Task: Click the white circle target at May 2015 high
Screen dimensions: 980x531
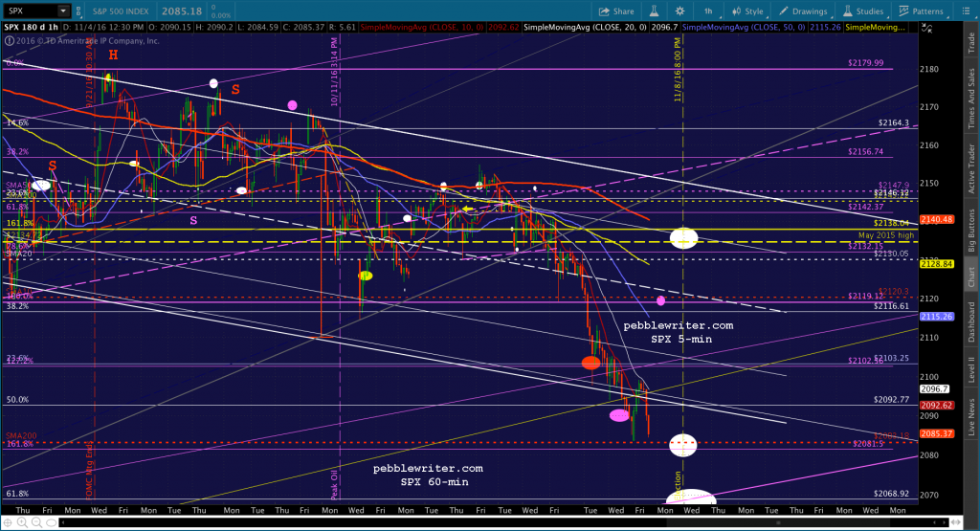Action: pos(683,238)
